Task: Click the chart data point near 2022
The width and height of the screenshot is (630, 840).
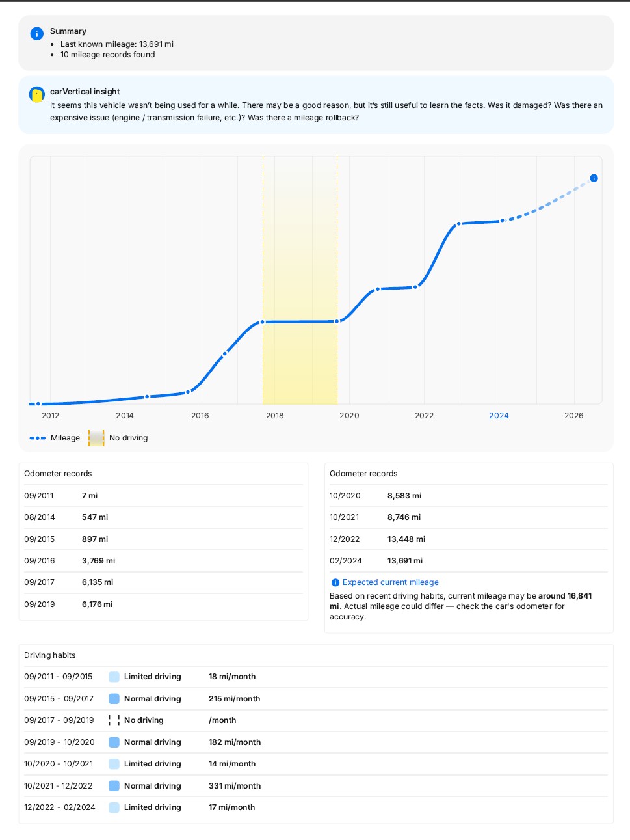Action: point(415,287)
